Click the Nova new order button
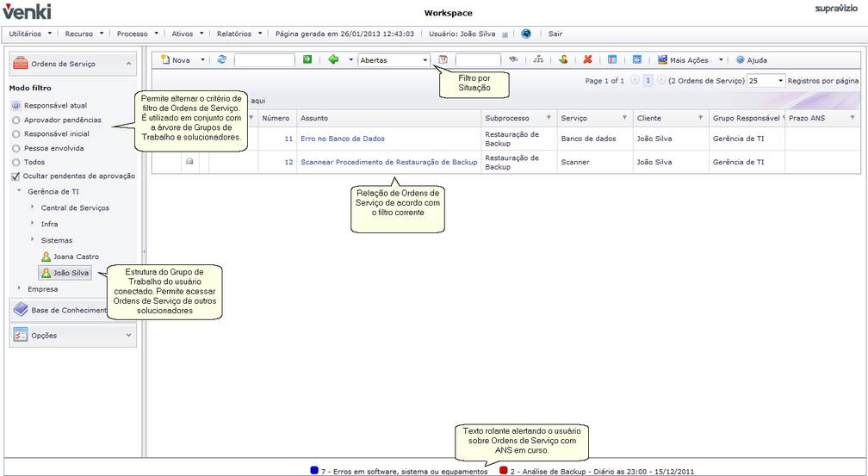 point(176,59)
